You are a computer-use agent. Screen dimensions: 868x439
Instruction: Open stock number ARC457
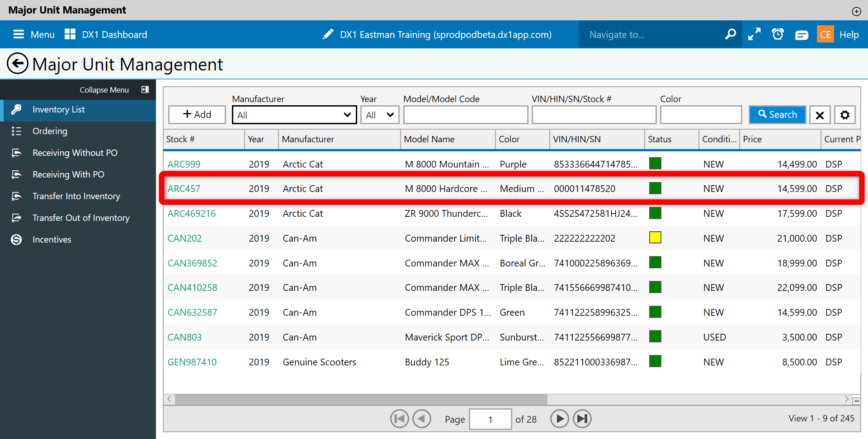tap(184, 189)
